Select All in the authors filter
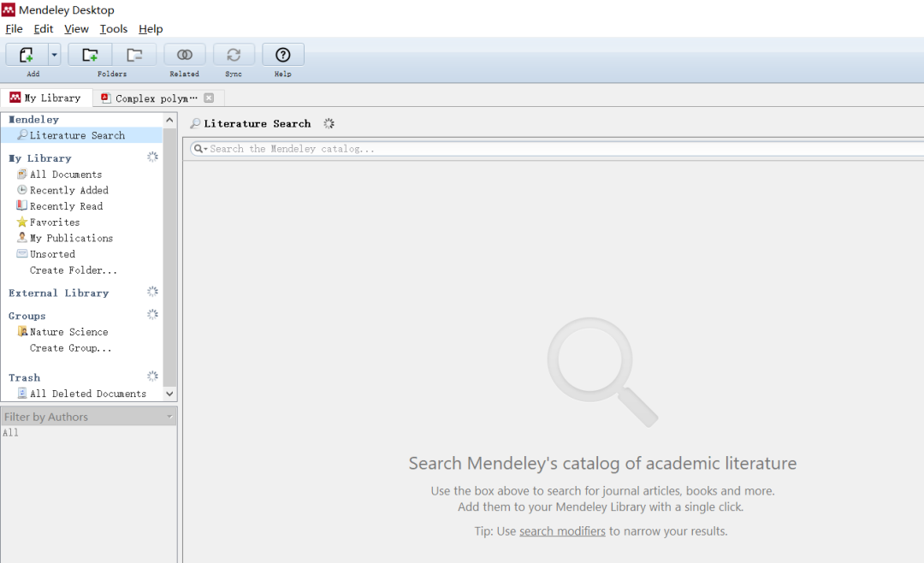 [x=10, y=433]
